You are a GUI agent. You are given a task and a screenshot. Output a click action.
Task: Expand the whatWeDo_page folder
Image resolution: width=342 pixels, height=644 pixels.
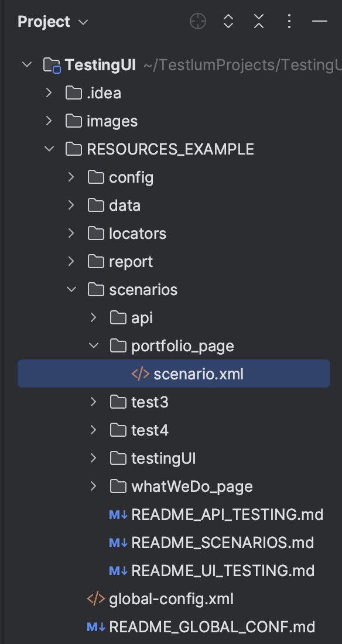(x=93, y=487)
